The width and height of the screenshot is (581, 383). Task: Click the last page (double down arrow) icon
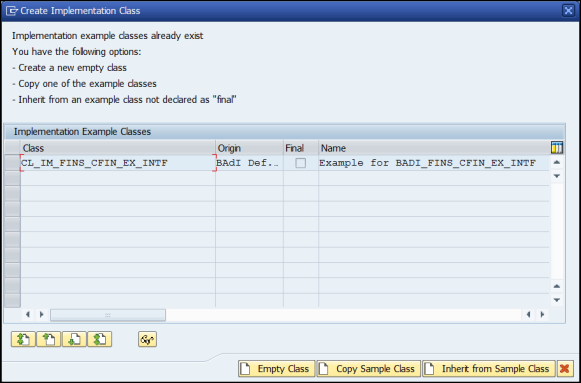coord(99,339)
